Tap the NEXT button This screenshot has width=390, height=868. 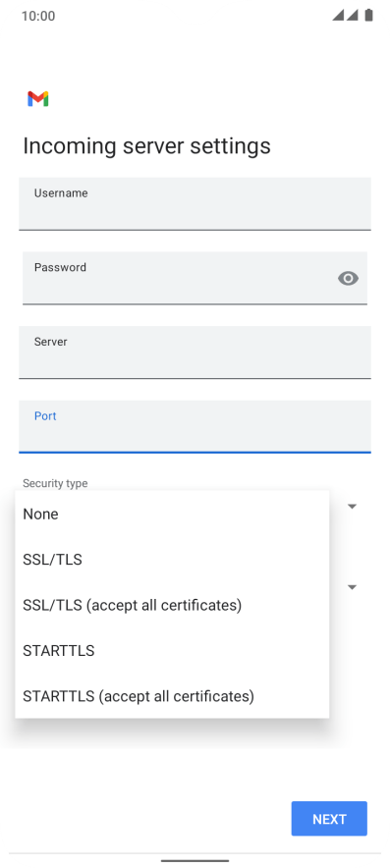click(x=329, y=818)
